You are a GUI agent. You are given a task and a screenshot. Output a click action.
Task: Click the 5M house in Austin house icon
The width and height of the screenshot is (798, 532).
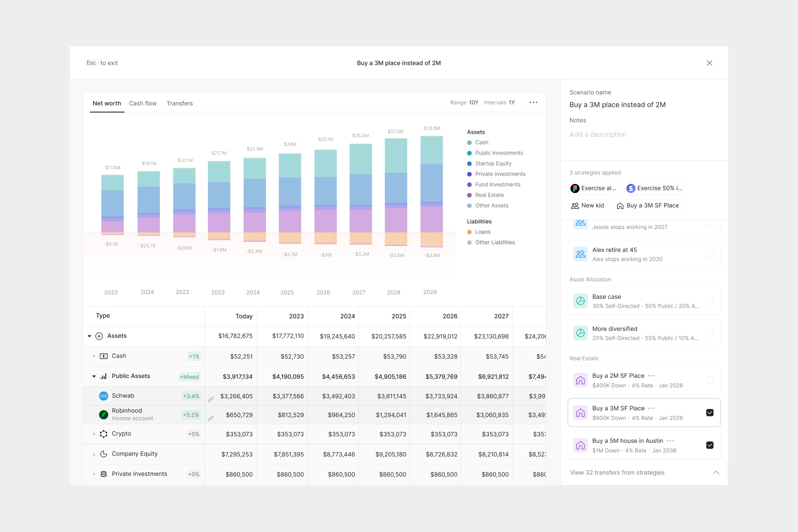[x=581, y=445]
